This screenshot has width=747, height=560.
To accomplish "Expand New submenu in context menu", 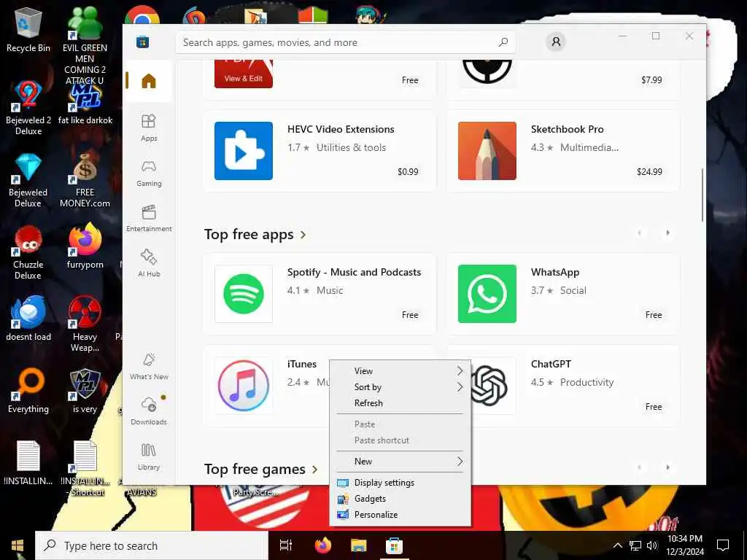I will (x=400, y=462).
